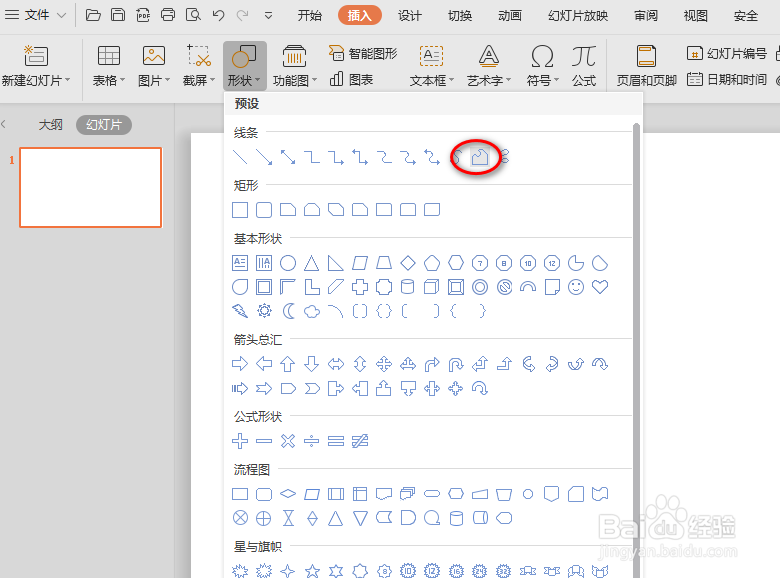Insert a 图表

351,79
